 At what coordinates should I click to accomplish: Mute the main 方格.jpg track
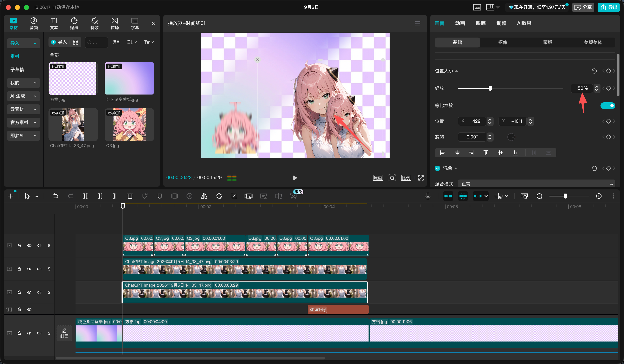click(39, 333)
